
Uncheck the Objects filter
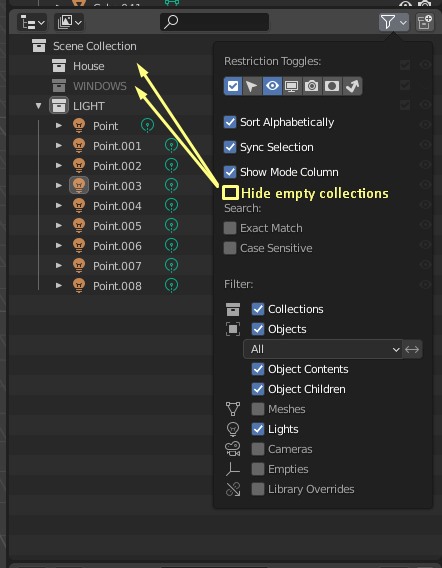tap(258, 329)
